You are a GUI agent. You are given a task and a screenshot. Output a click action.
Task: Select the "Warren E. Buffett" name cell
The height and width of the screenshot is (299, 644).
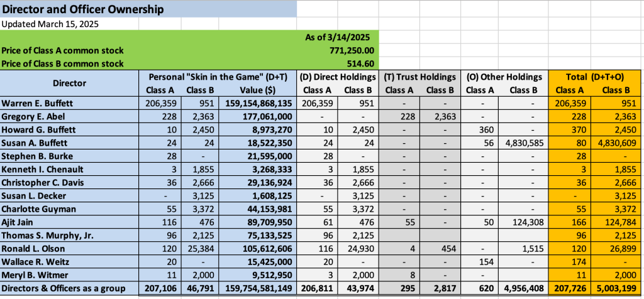[x=69, y=104]
